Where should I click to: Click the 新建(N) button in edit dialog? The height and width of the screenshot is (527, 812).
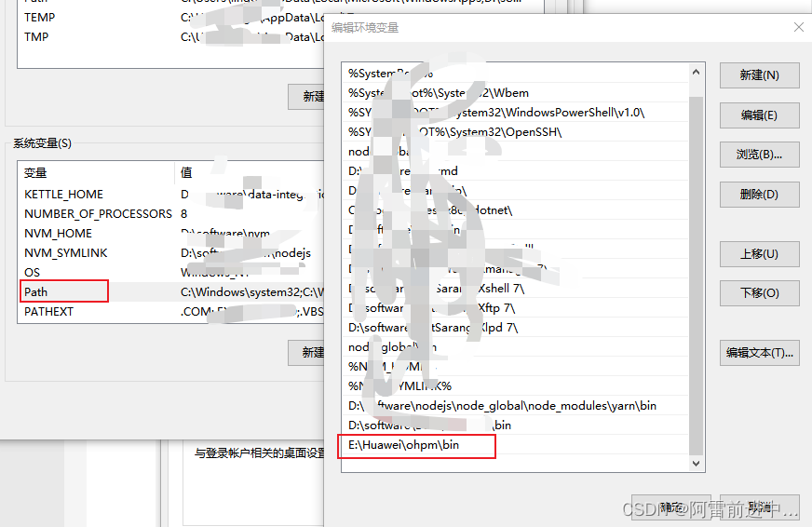pyautogui.click(x=759, y=75)
